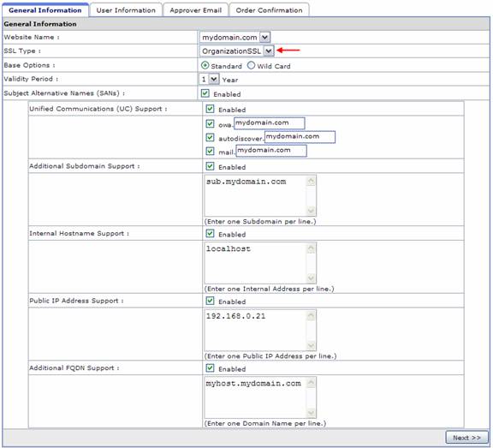
Task: Select the General Information tab
Action: coord(45,10)
